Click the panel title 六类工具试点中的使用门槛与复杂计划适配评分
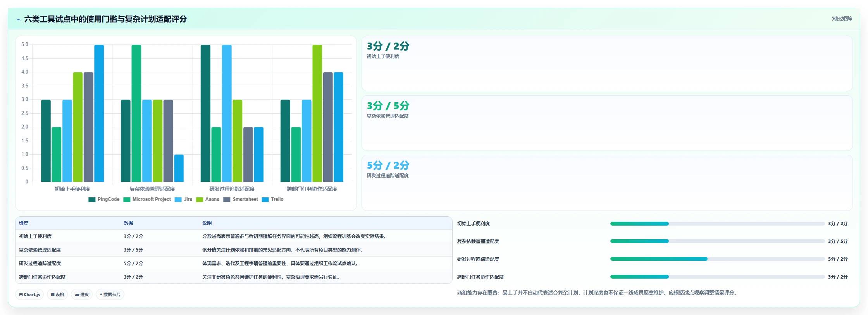868x315 pixels. pos(105,19)
